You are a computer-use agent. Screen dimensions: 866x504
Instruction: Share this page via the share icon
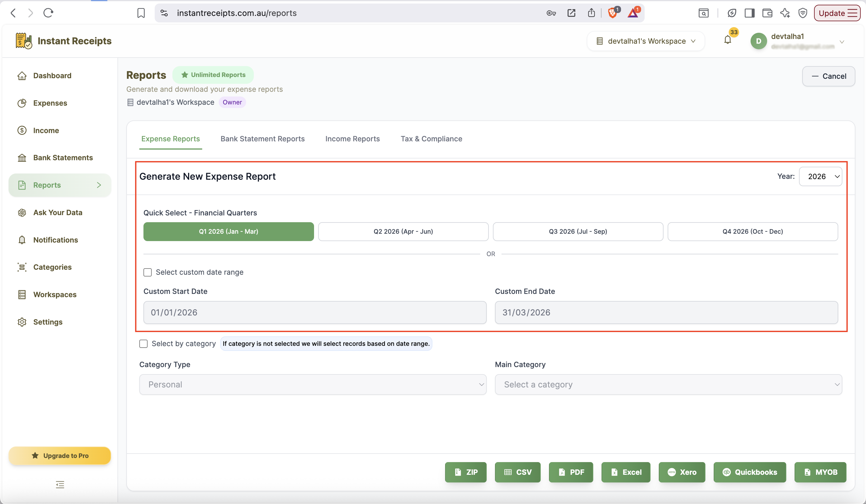(591, 13)
